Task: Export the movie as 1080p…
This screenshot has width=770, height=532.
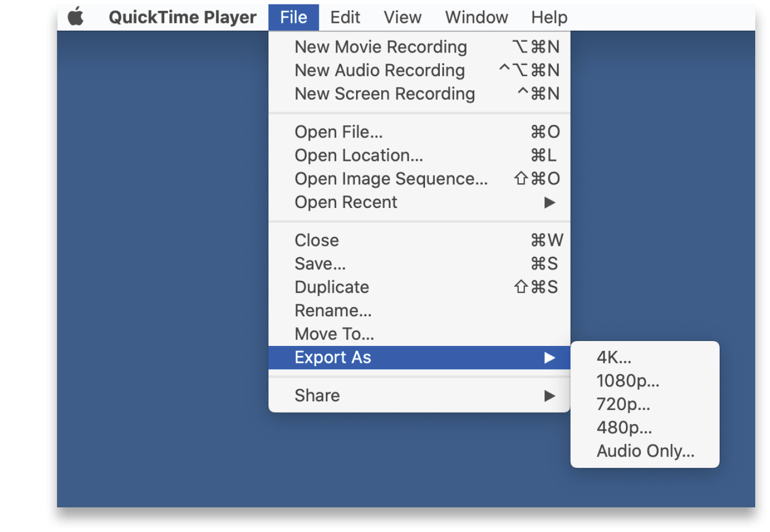Action: tap(645, 381)
